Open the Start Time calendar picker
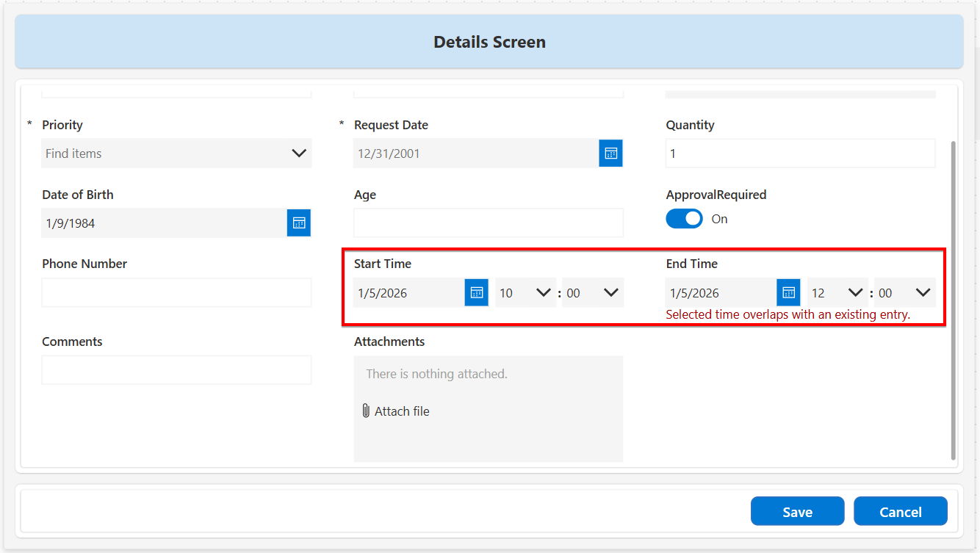This screenshot has height=553, width=980. pos(476,293)
